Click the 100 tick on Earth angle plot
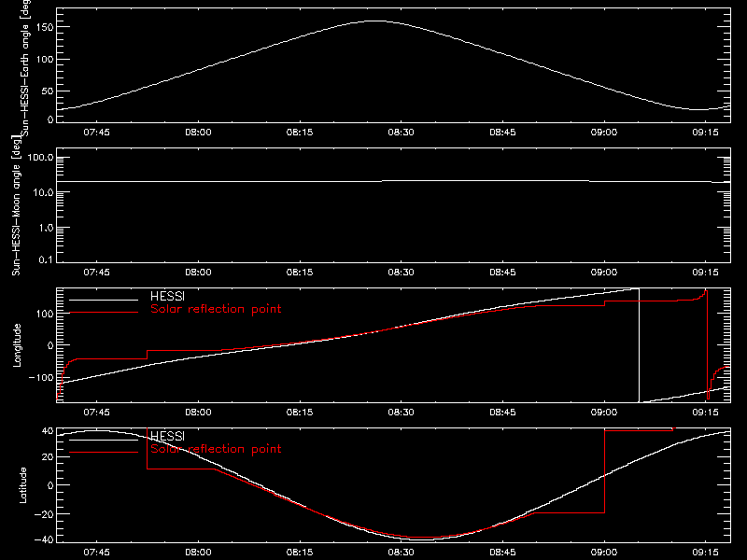Viewport: 747px width, 560px height. pos(45,59)
